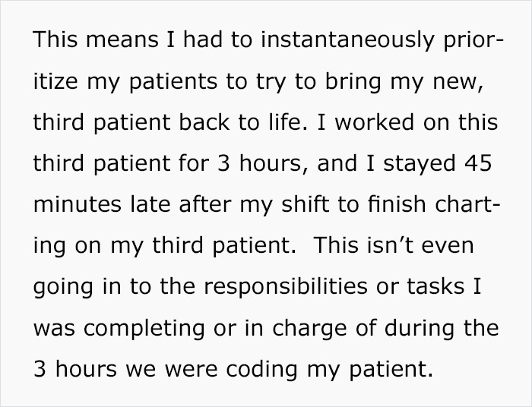Viewport: 532px width, 407px height.
Task: Click the word "instantaneously"
Action: tap(347, 40)
